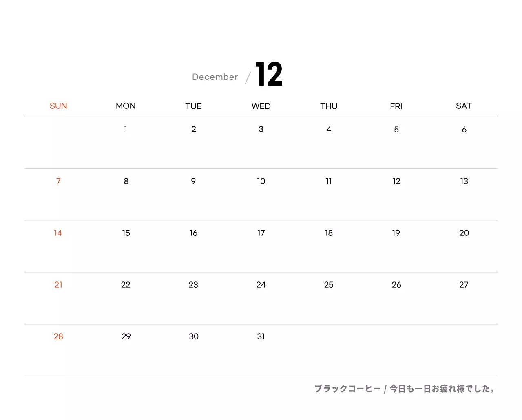Select December 24 on Wednesday

tap(261, 285)
